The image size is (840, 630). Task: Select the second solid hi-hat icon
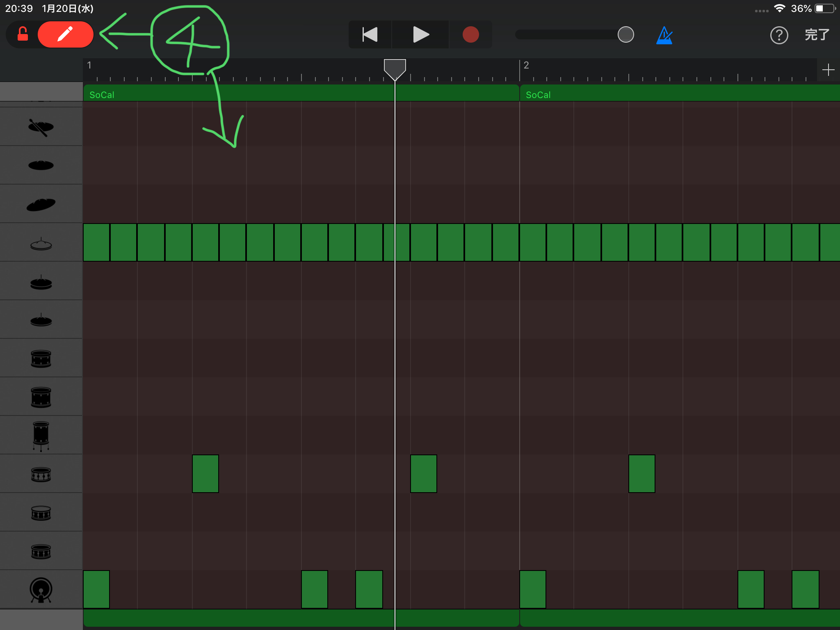(41, 320)
